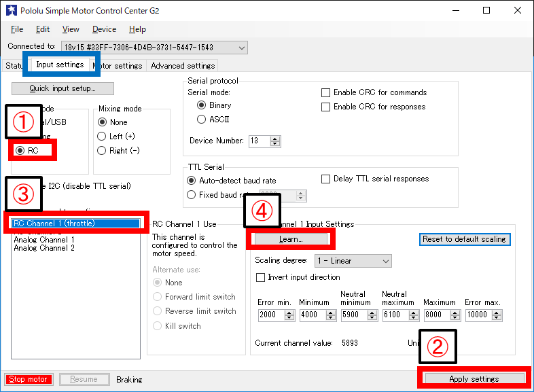The width and height of the screenshot is (534, 392).
Task: Click the Apply settings button
Action: coord(474,378)
